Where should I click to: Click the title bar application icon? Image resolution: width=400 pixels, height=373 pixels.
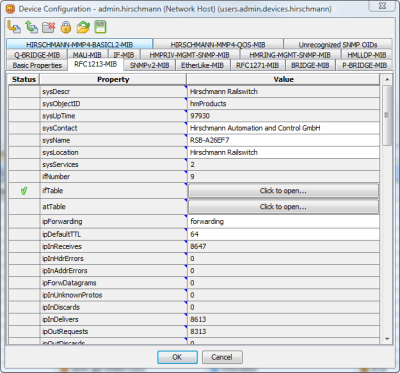pos(11,9)
